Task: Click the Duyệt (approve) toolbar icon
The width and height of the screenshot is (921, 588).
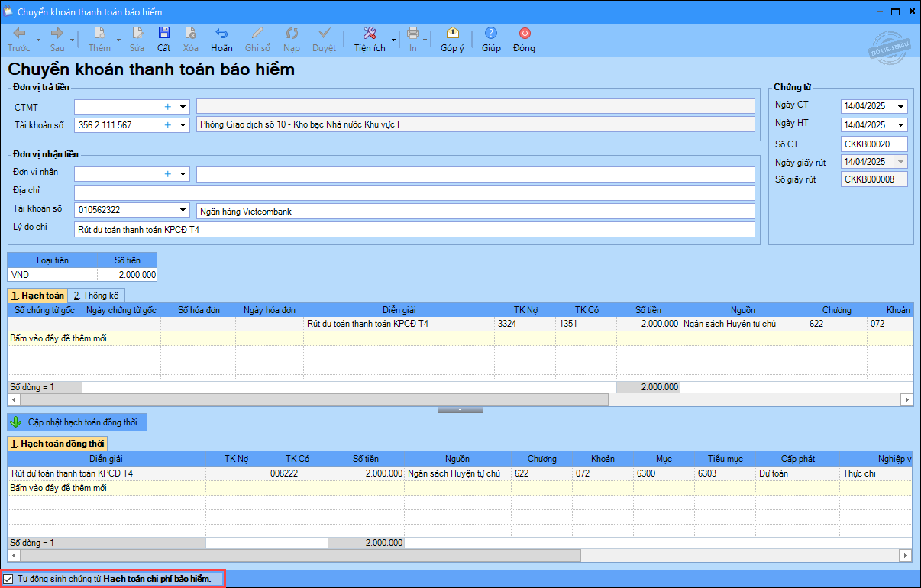Action: 324,34
